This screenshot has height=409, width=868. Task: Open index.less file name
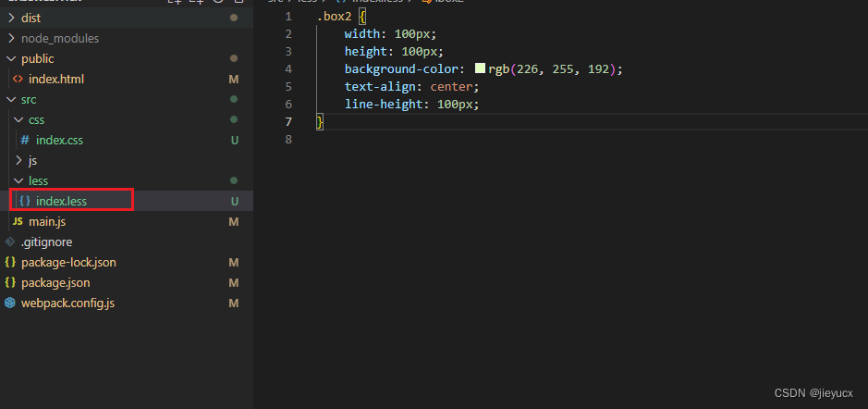pyautogui.click(x=61, y=201)
